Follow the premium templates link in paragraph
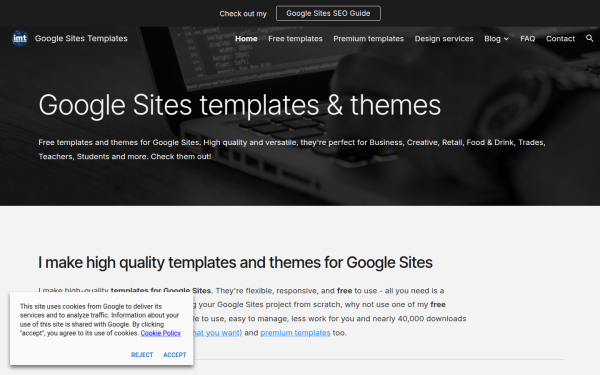Viewport: 600px width, 375px height. pyautogui.click(x=295, y=333)
